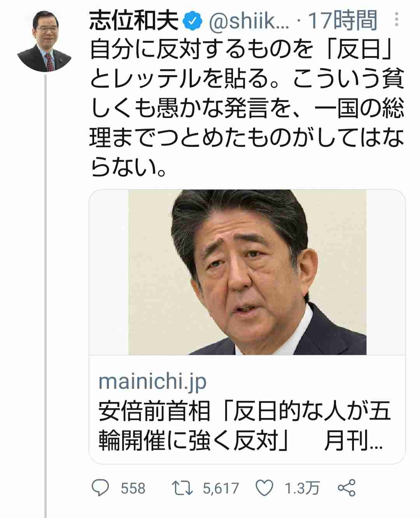Click the @shiik... handle

tap(248, 21)
